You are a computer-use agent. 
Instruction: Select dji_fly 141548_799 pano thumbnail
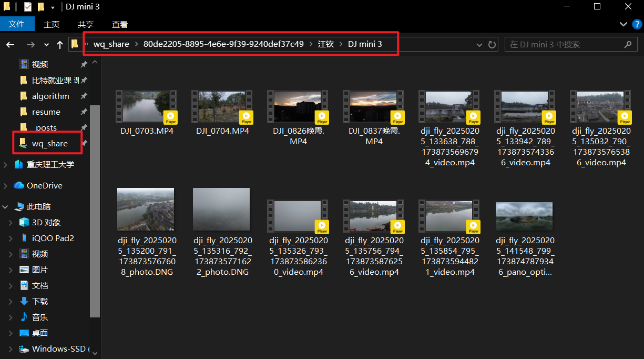(524, 216)
